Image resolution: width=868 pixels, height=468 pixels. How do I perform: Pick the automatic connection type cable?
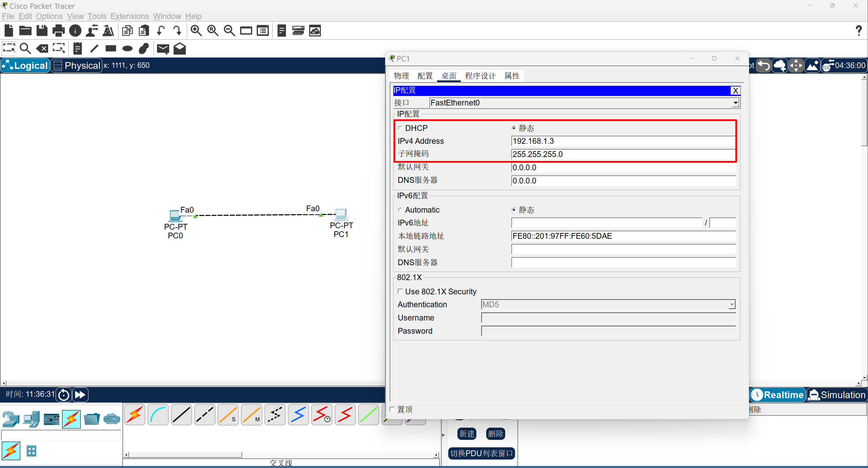(x=135, y=415)
